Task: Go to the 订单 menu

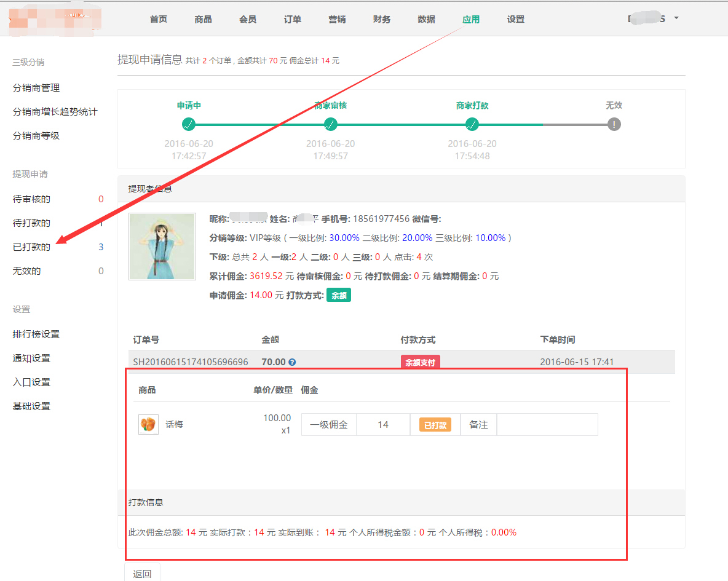Action: click(x=293, y=19)
